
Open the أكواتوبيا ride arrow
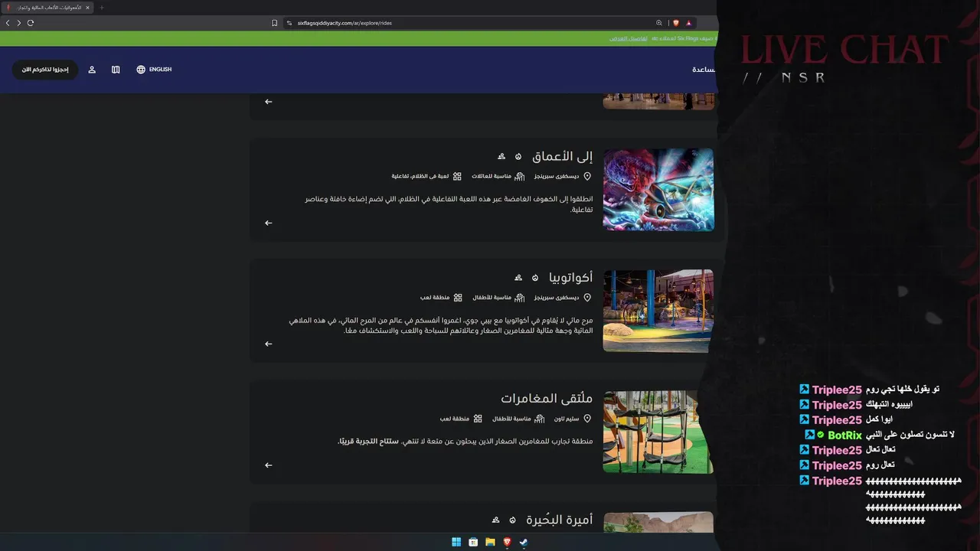(268, 344)
